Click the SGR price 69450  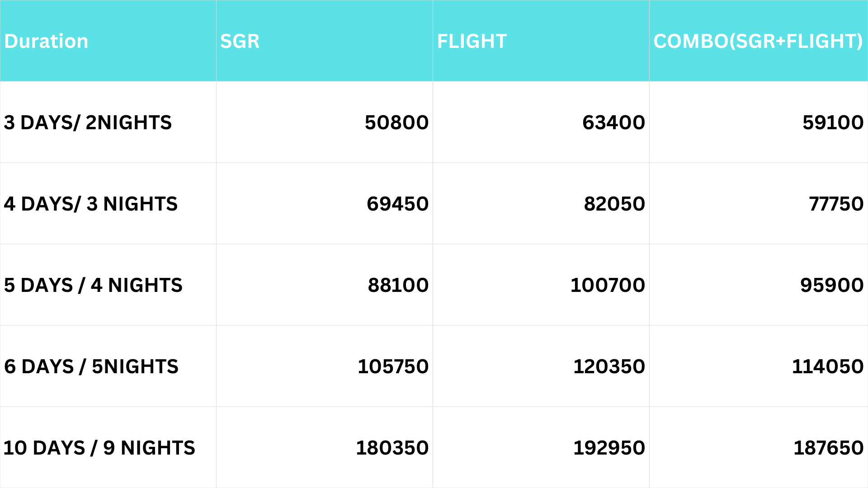point(397,204)
